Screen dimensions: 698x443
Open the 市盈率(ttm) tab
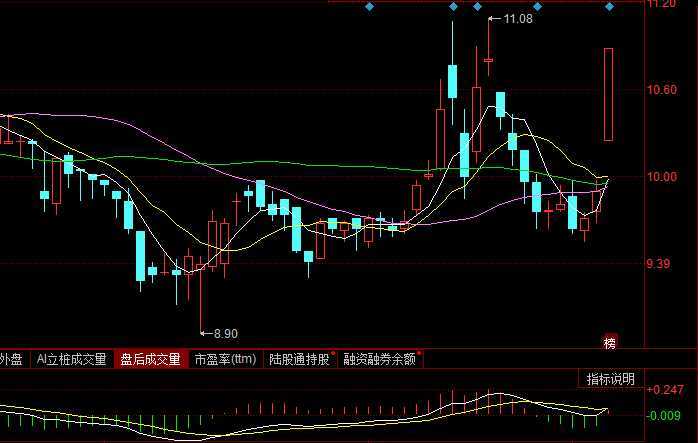tap(226, 359)
